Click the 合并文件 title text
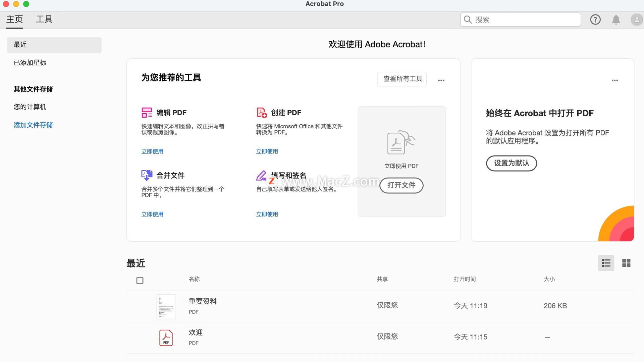 [x=170, y=176]
